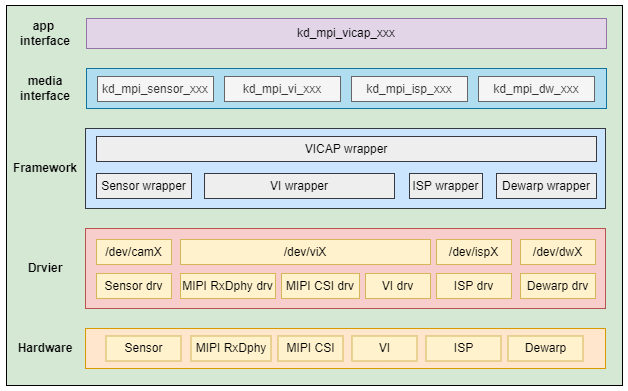Click the VI wrapper box

coord(299,186)
